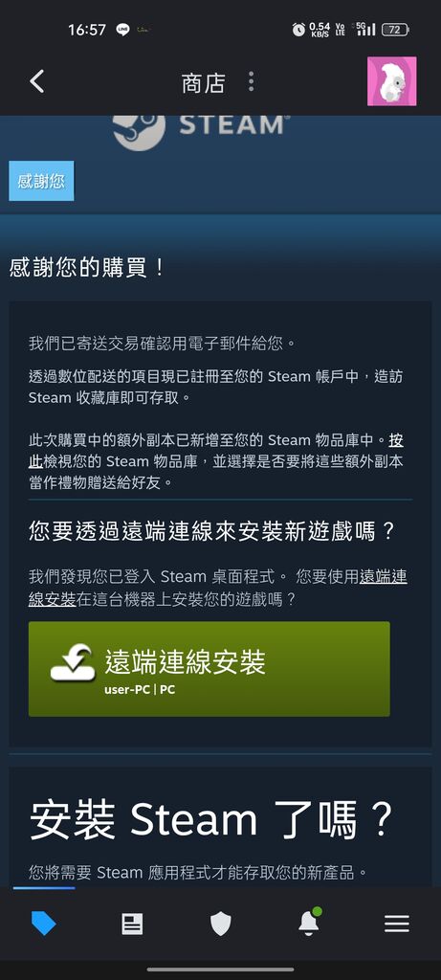Tap the cloud download icon on green button
Screen dimensions: 441x980
[72, 663]
